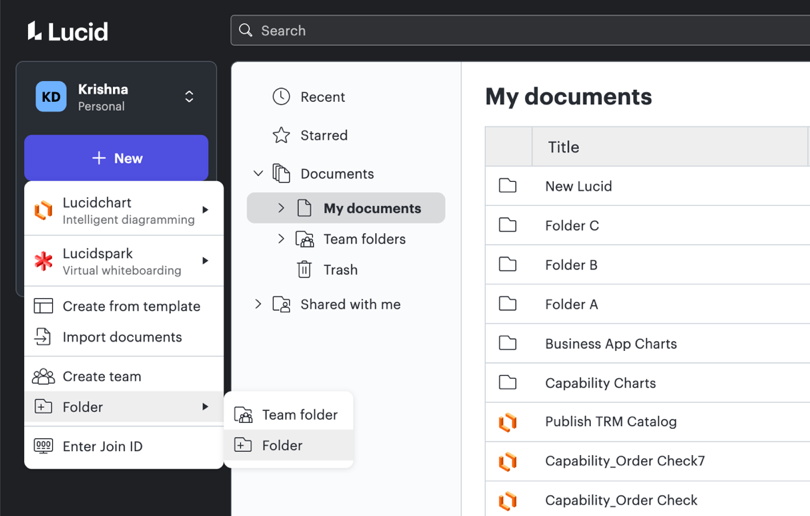Click folder icon beside Business App Charts

(x=508, y=342)
